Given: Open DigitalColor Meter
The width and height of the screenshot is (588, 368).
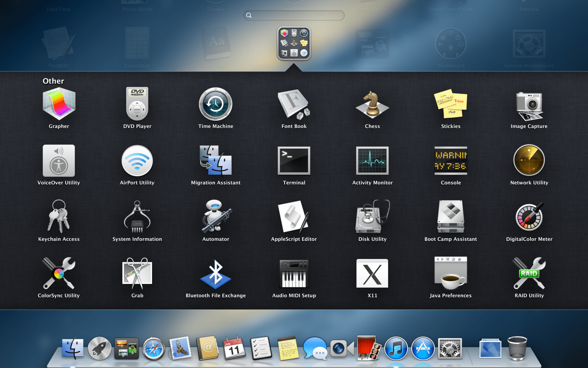Looking at the screenshot, I should click(529, 217).
